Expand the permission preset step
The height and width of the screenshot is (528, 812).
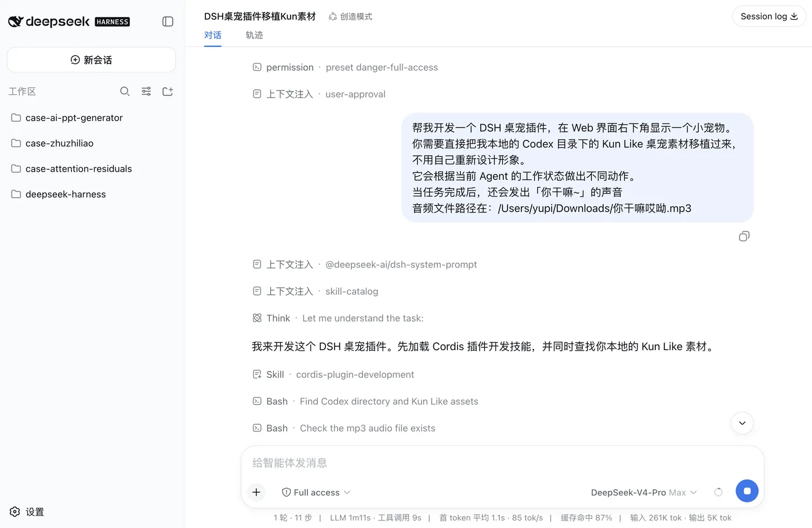tap(345, 67)
